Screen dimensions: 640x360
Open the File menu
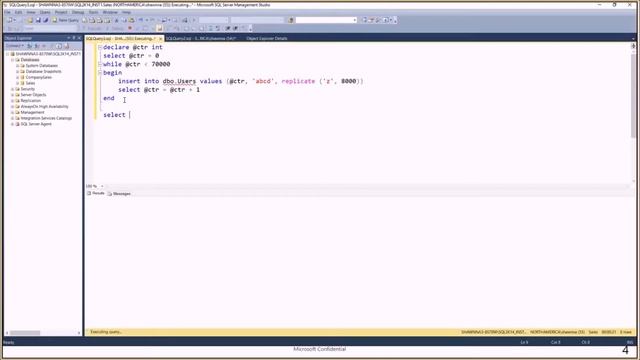point(7,12)
